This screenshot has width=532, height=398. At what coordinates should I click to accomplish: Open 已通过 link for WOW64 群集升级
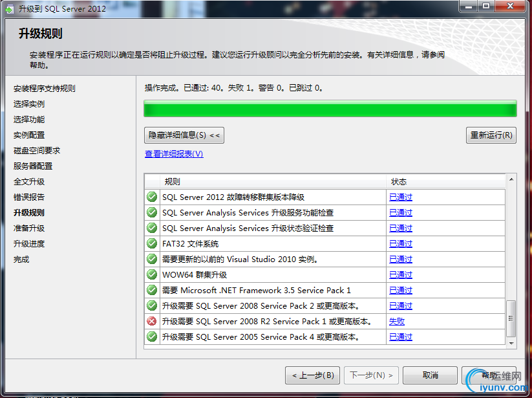point(401,274)
